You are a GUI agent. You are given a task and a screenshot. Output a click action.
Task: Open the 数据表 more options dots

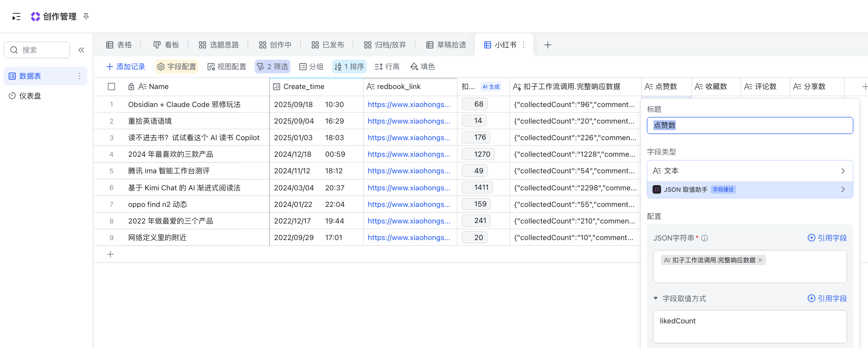pos(79,76)
